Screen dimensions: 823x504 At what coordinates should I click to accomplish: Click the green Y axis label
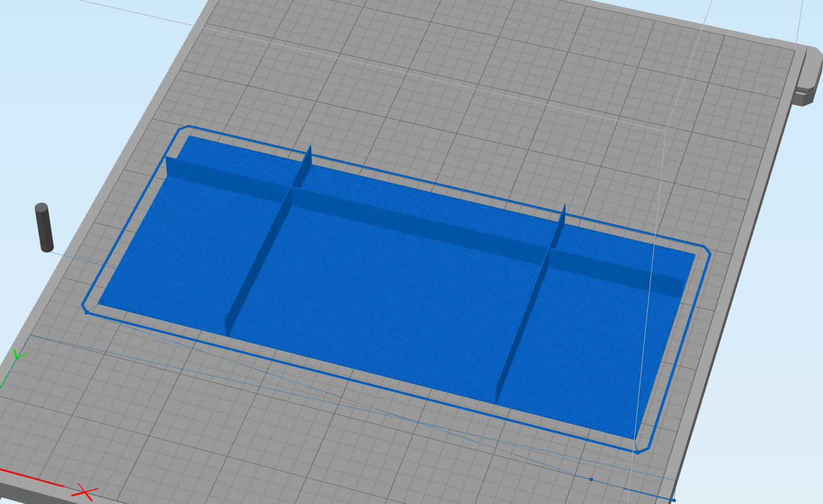pos(18,355)
